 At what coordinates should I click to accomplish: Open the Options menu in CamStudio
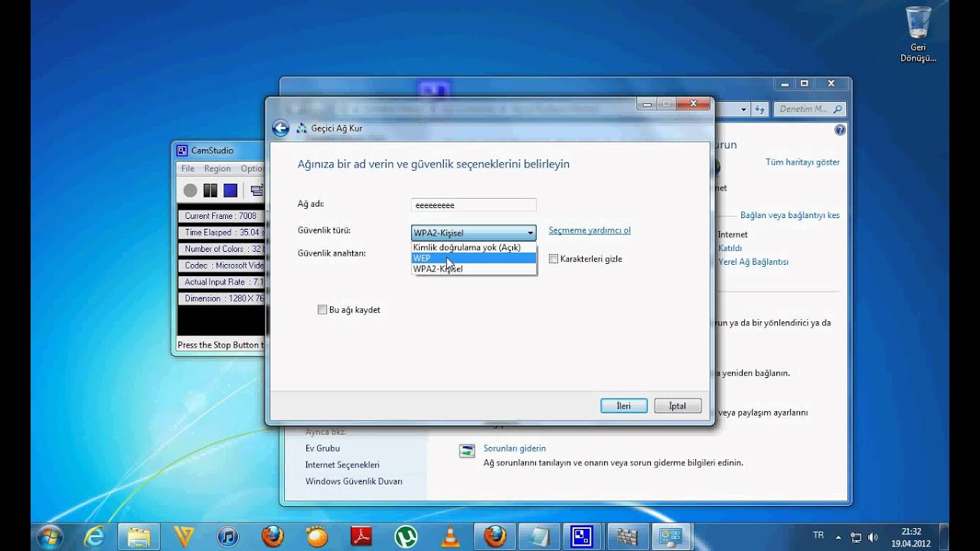pyautogui.click(x=252, y=168)
